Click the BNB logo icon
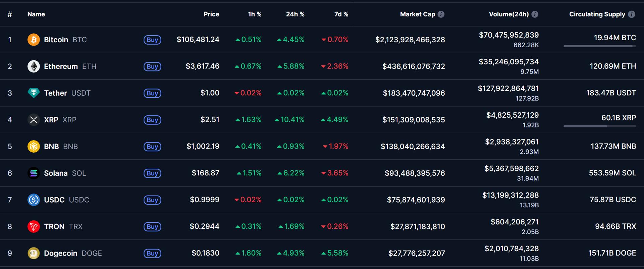This screenshot has width=644, height=269. pyautogui.click(x=33, y=146)
